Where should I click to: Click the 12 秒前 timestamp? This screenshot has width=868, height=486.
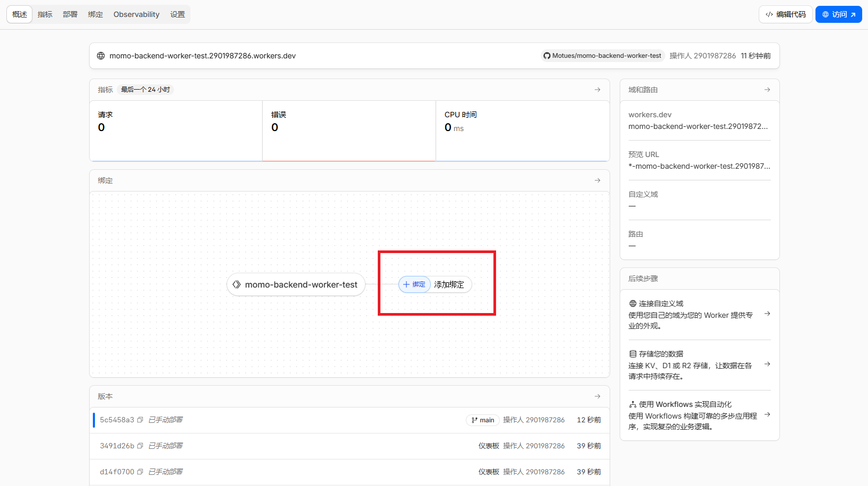pos(589,420)
